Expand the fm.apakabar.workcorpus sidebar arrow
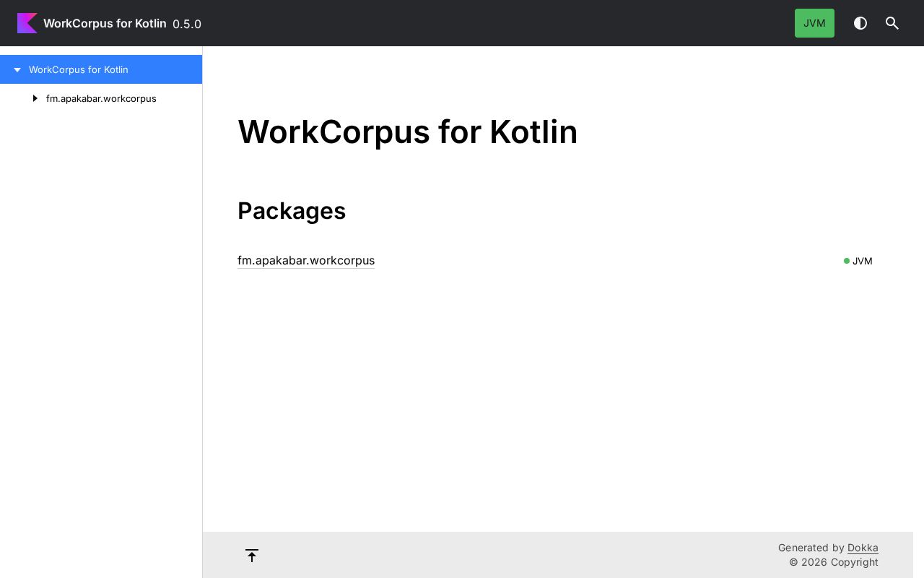 click(35, 98)
